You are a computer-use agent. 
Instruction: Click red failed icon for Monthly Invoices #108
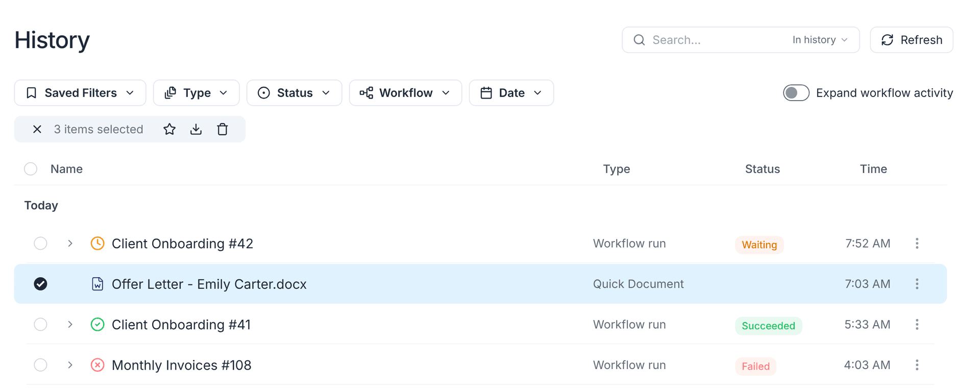[x=97, y=365]
